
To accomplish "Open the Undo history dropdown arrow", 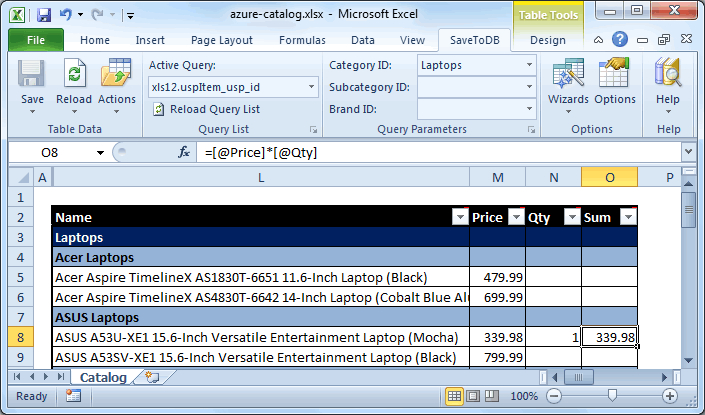I will tap(80, 15).
